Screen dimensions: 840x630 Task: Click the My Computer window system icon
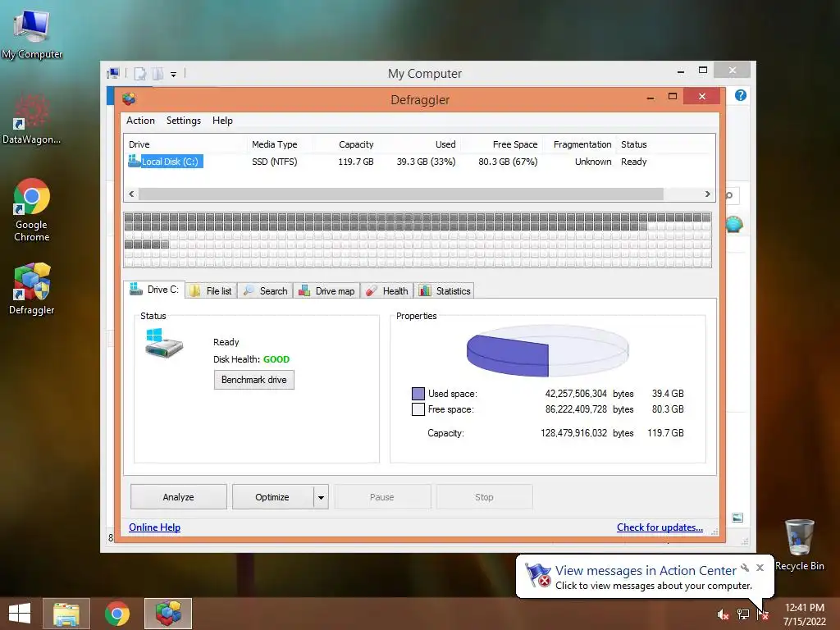click(x=113, y=73)
